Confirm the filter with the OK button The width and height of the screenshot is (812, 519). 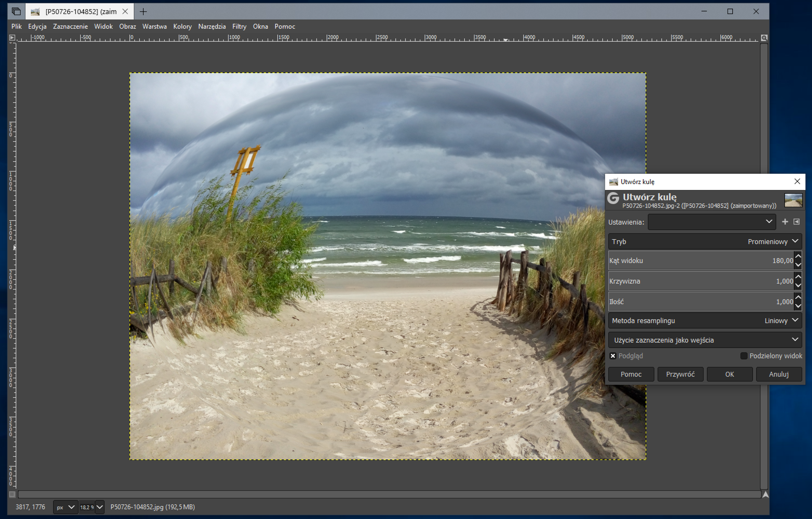pos(729,374)
